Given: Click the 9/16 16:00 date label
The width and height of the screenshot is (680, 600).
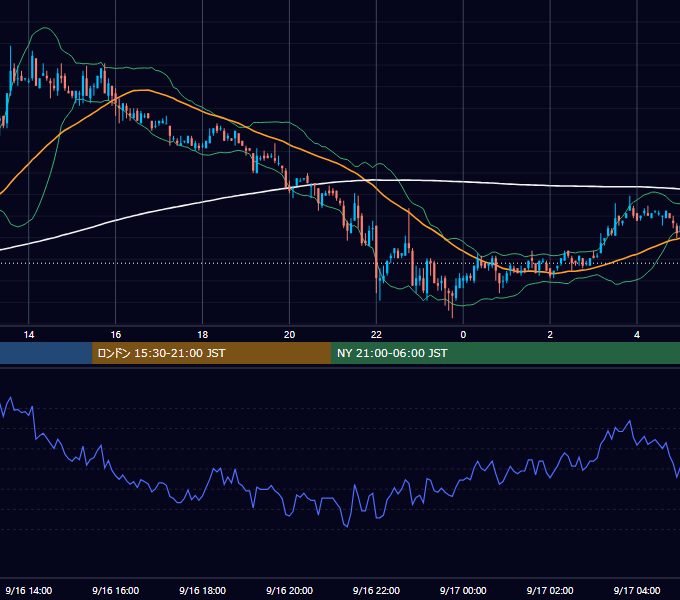Looking at the screenshot, I should click(x=115, y=590).
